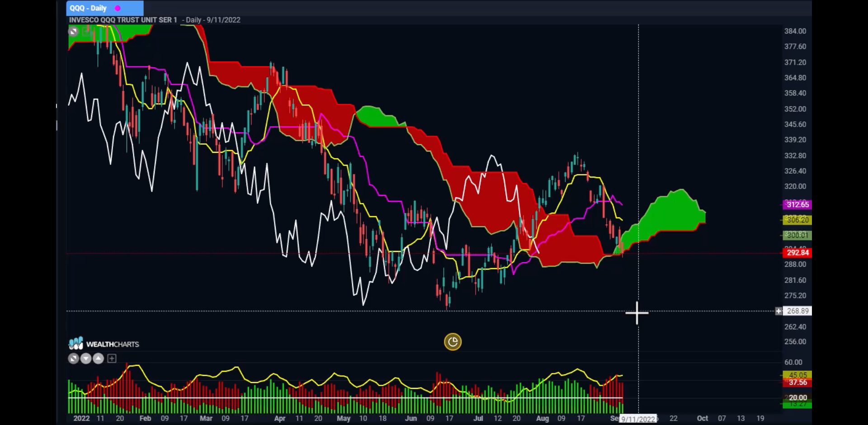Click the 20.00 indicator level label
This screenshot has width=868, height=425.
[797, 398]
